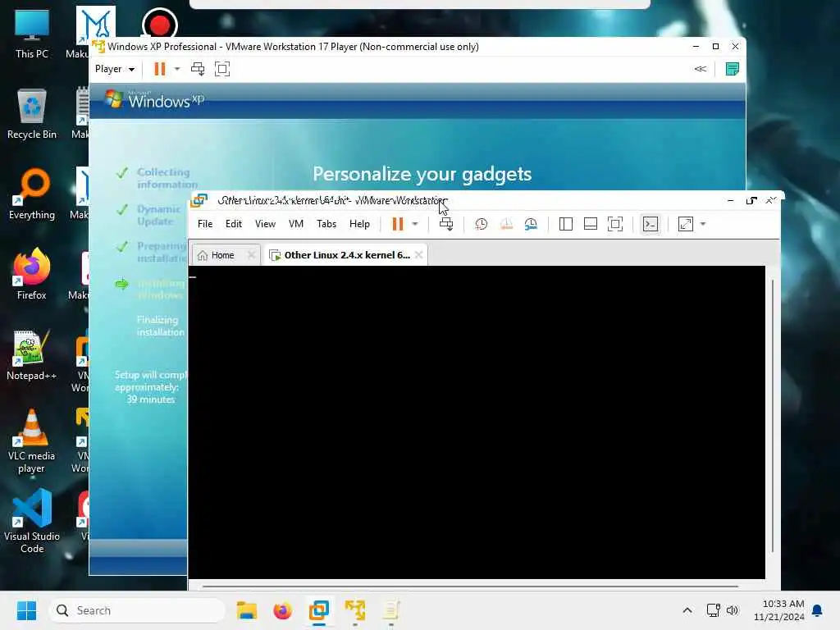The width and height of the screenshot is (840, 630).
Task: Close the Other Linux 2.4.x kernel tab
Action: 418,255
